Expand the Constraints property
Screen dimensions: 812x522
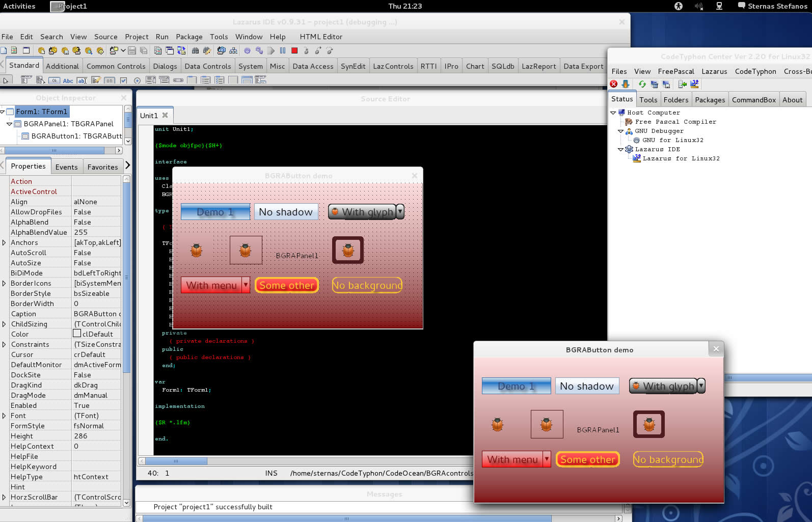4,344
